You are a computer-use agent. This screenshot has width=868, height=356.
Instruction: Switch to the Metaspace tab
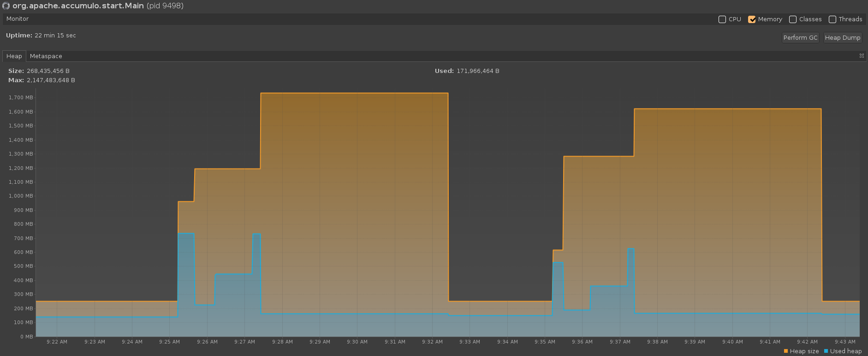click(46, 56)
